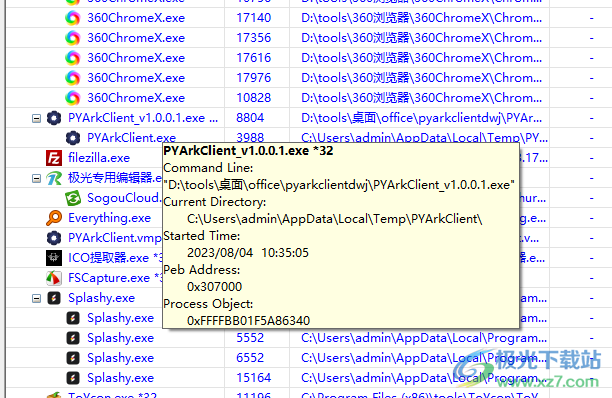This screenshot has width=612, height=398.
Task: Click the PID value 15164
Action: click(254, 378)
